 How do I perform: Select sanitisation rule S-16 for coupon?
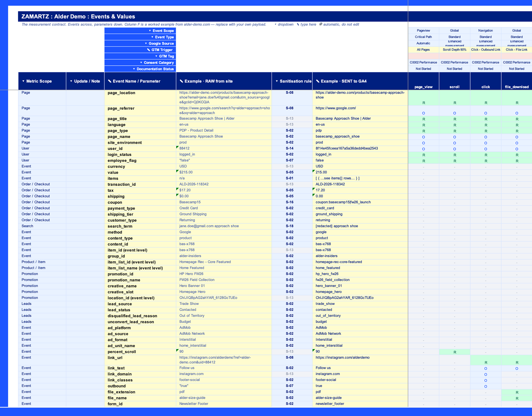tap(292, 202)
